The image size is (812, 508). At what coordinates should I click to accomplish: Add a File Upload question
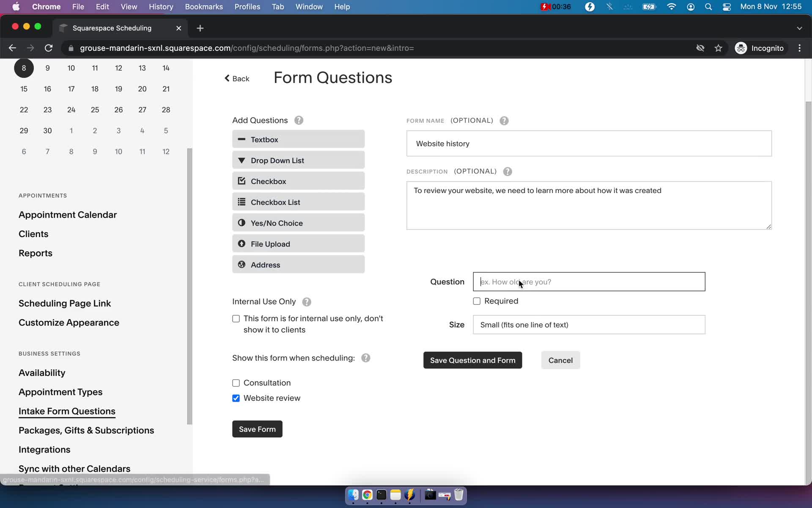point(298,244)
